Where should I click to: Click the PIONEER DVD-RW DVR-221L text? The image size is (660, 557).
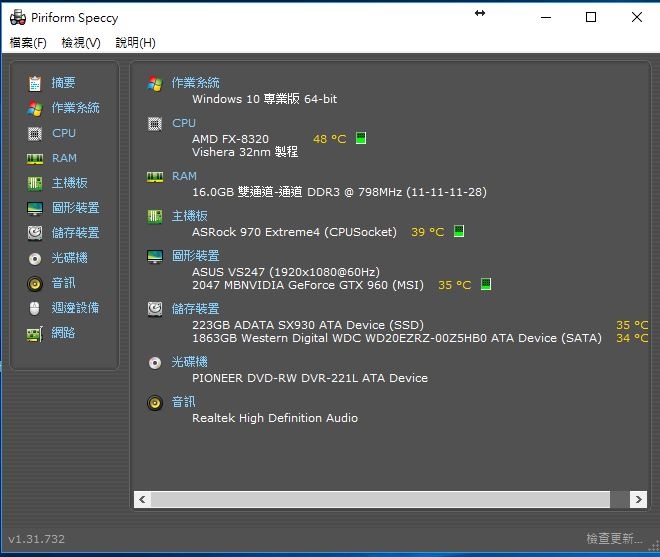click(x=310, y=378)
